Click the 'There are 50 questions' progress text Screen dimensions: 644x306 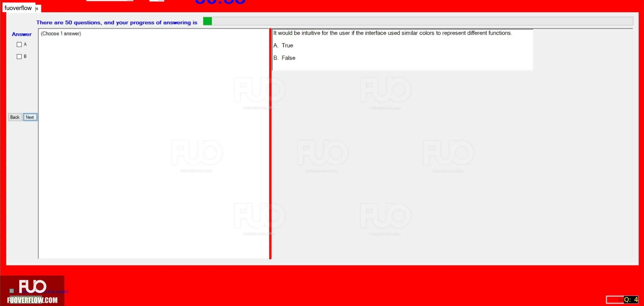[x=117, y=22]
